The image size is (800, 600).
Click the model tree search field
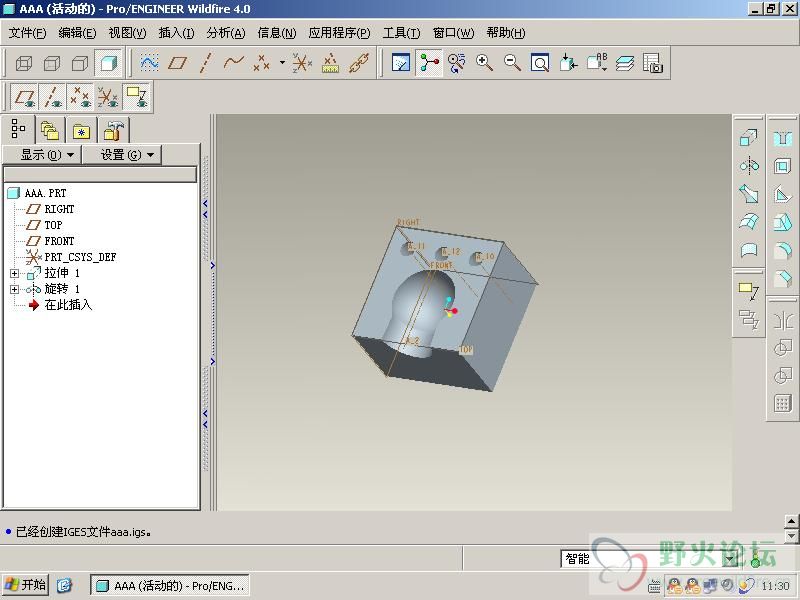(100, 174)
